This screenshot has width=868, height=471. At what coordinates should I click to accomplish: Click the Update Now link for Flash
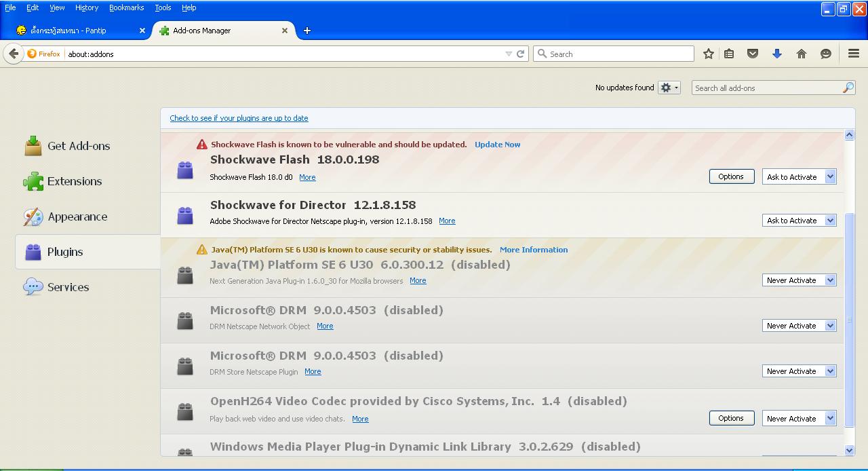497,145
